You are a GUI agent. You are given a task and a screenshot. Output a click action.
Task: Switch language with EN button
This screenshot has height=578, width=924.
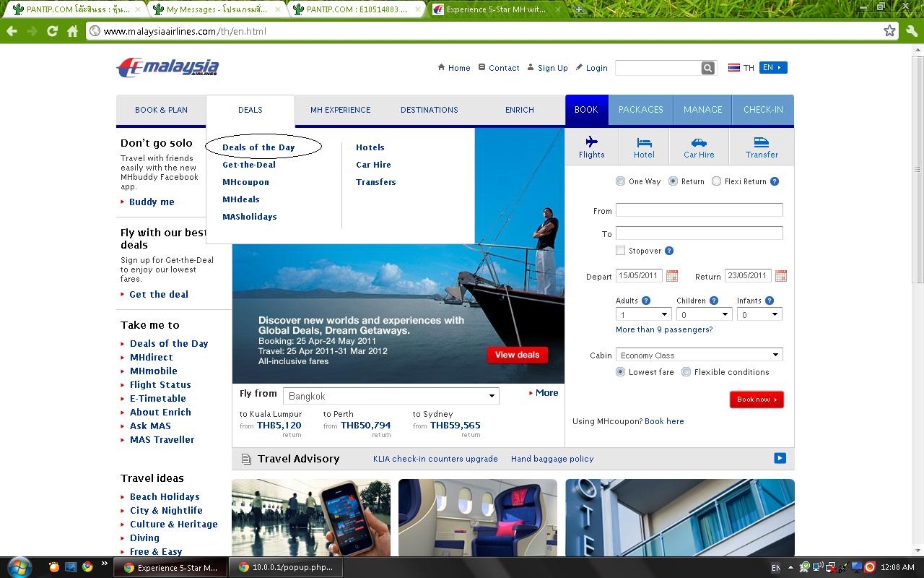[x=772, y=67]
